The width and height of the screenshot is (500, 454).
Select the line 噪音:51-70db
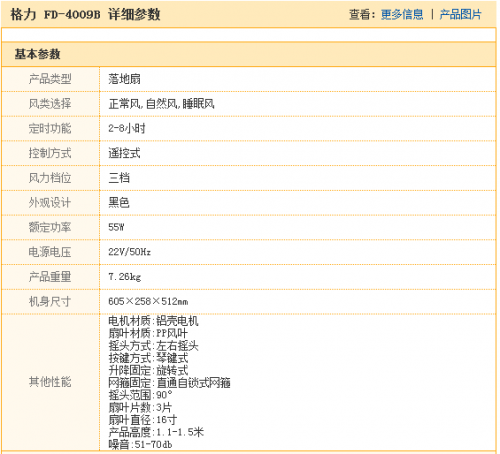point(140,444)
